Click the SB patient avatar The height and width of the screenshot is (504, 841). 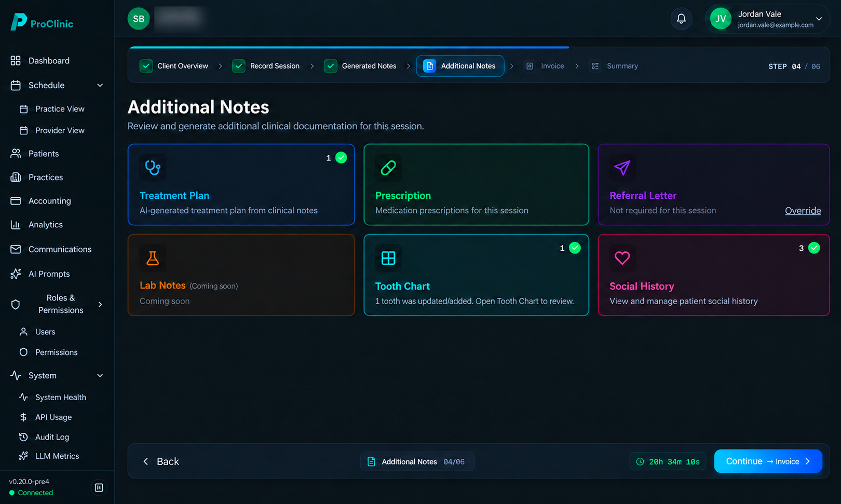[139, 19]
